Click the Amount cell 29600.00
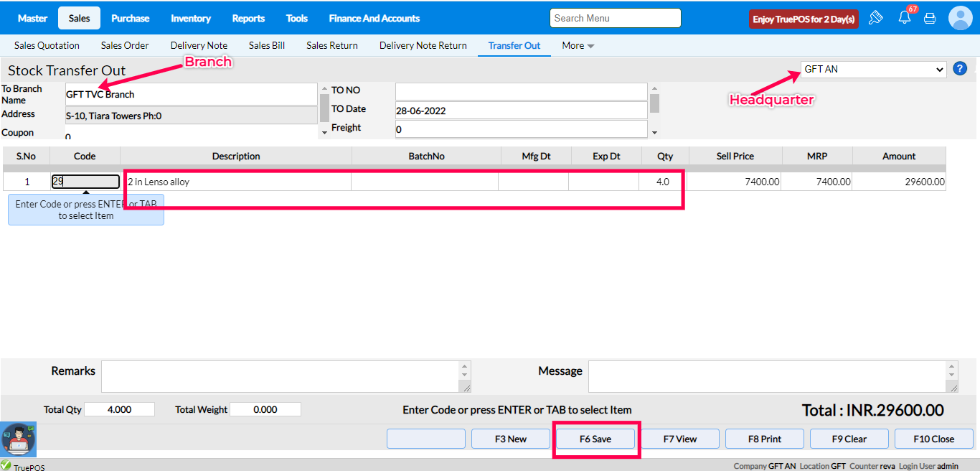980x471 pixels. pyautogui.click(x=899, y=182)
